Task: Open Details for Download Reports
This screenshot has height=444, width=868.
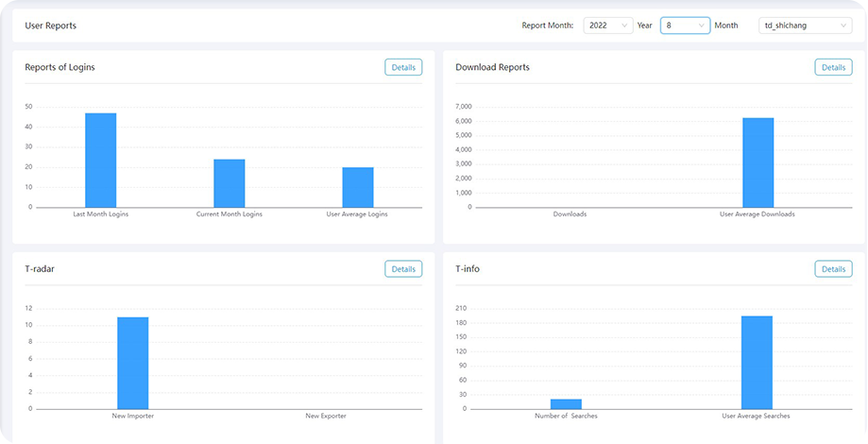Action: tap(833, 67)
